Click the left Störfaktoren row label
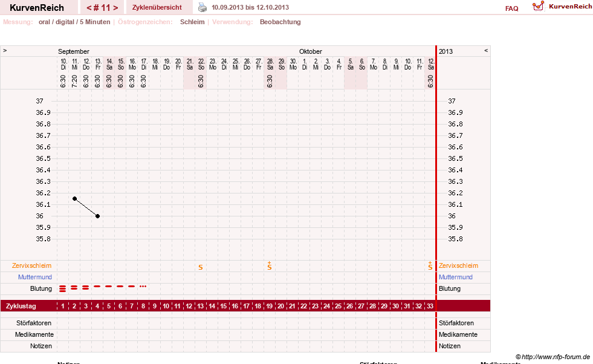593x364 pixels. coord(34,323)
